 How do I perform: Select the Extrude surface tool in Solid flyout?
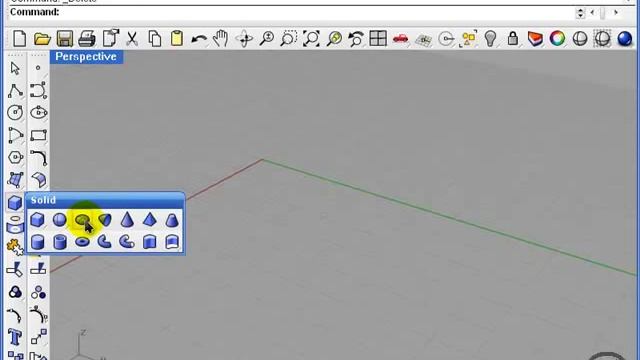(172, 242)
